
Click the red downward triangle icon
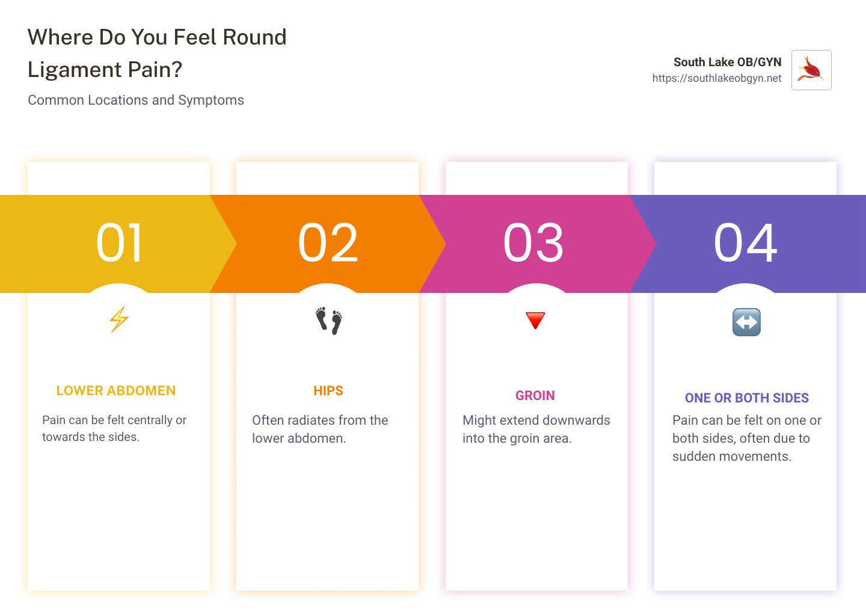(535, 320)
